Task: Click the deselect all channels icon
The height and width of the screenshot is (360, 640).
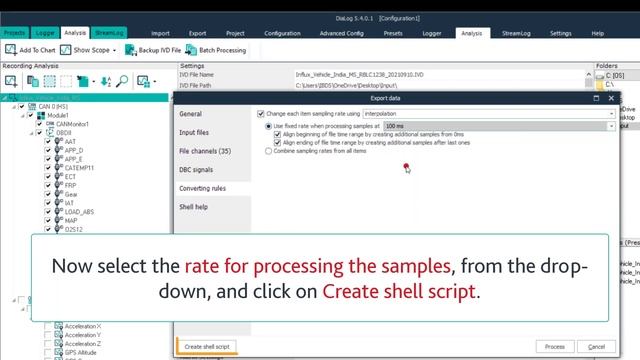Action: [x=66, y=81]
